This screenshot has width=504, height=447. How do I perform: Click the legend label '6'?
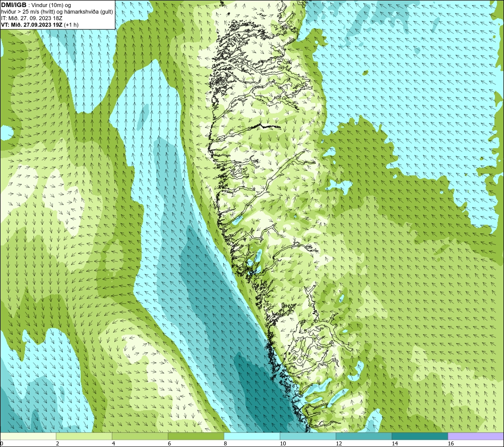click(x=169, y=443)
